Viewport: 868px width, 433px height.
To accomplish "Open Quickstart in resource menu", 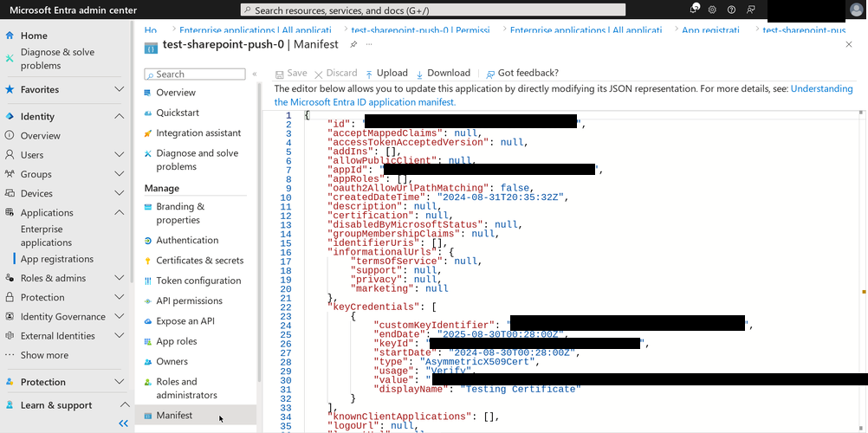I will point(177,113).
